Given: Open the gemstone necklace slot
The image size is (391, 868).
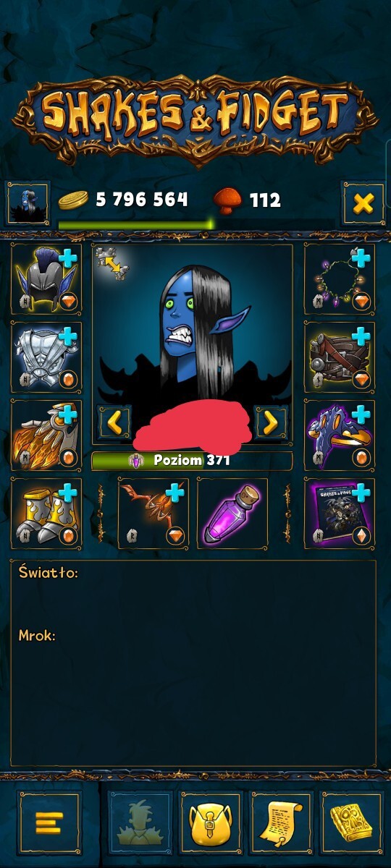Looking at the screenshot, I should coord(340,278).
